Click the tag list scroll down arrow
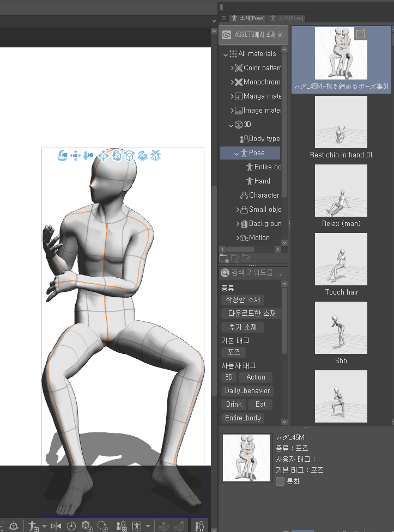 click(284, 421)
